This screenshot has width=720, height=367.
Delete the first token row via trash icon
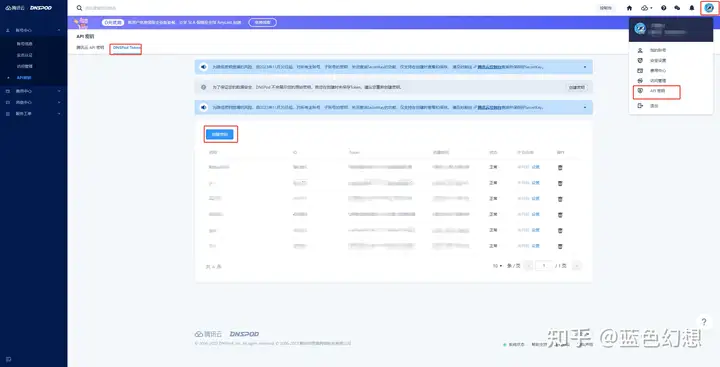point(560,168)
